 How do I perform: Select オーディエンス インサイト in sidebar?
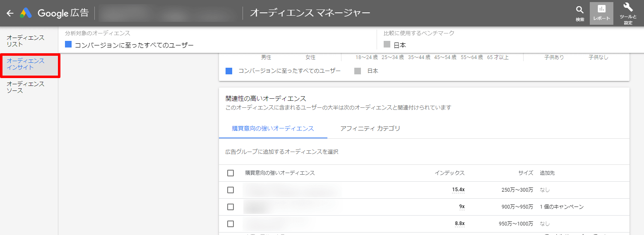point(26,64)
